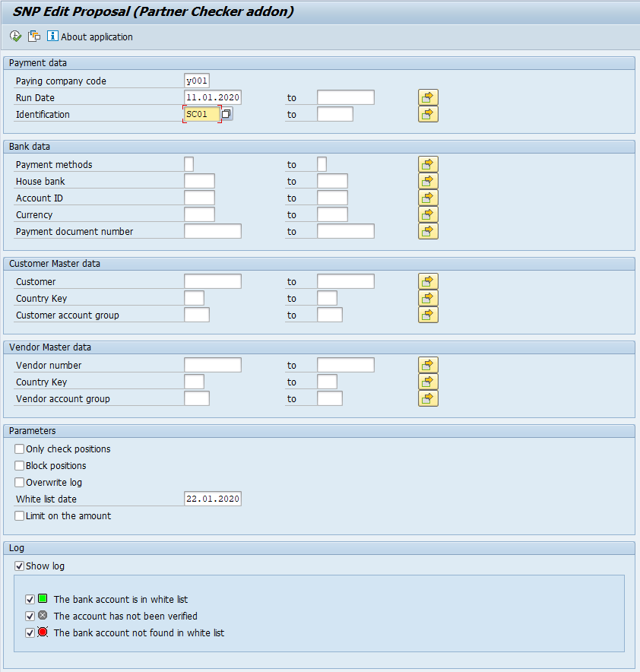Open multiple selection for Vendor account group
Viewport: 640px width, 672px height.
coord(428,398)
